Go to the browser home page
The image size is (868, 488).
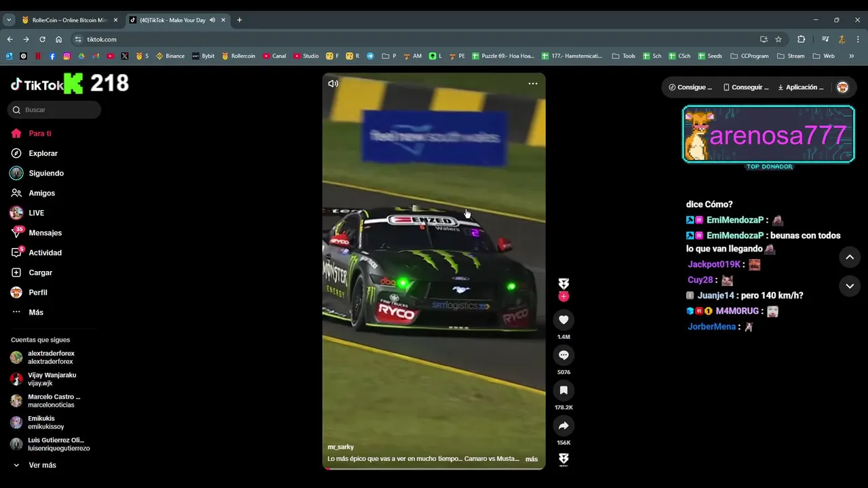point(58,39)
